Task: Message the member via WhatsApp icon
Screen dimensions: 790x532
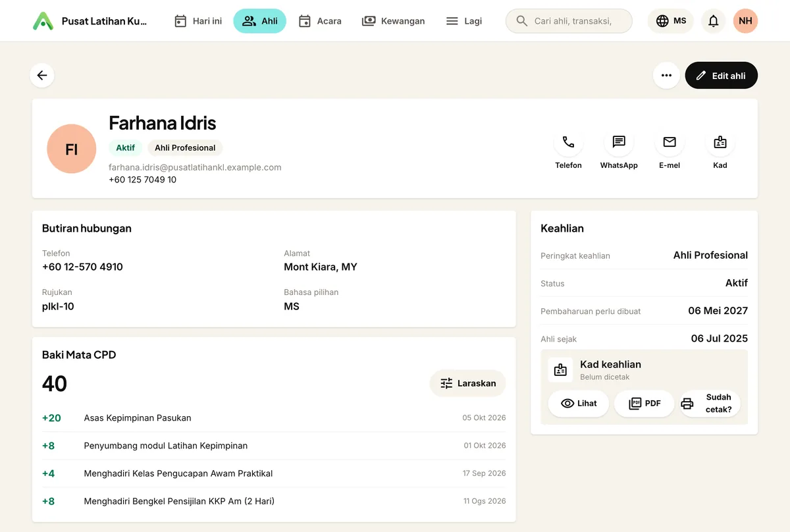Action: 619,142
